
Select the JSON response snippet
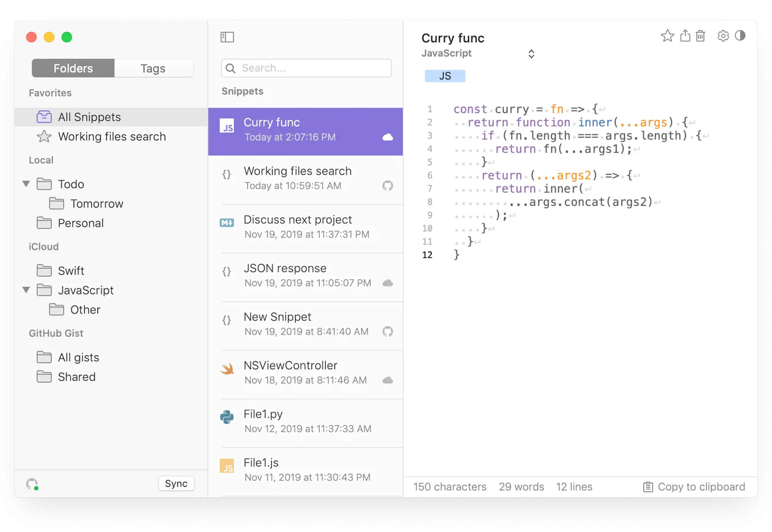[x=306, y=277]
